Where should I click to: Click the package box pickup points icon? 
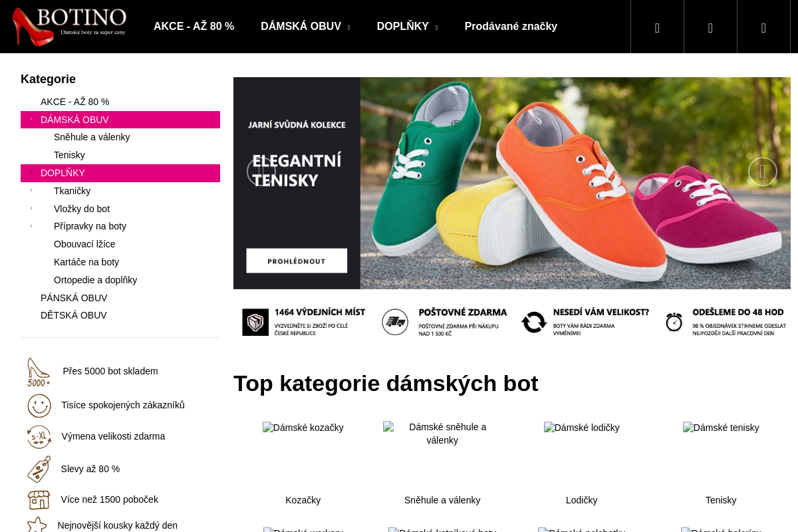pos(255,322)
